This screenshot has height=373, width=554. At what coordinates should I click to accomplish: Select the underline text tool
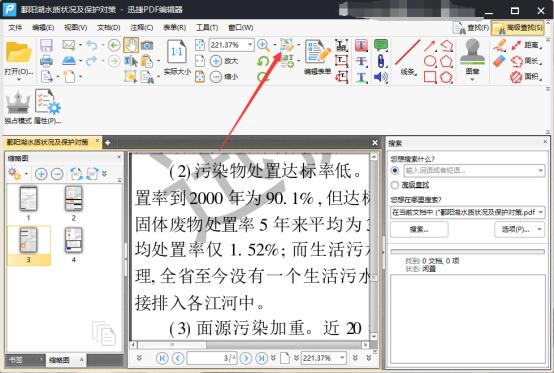point(361,77)
